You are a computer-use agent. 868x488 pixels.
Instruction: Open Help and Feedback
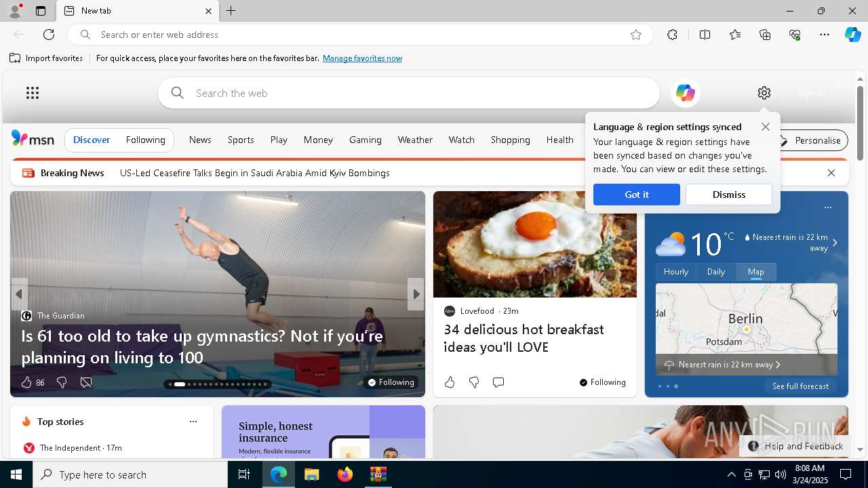[x=796, y=446]
